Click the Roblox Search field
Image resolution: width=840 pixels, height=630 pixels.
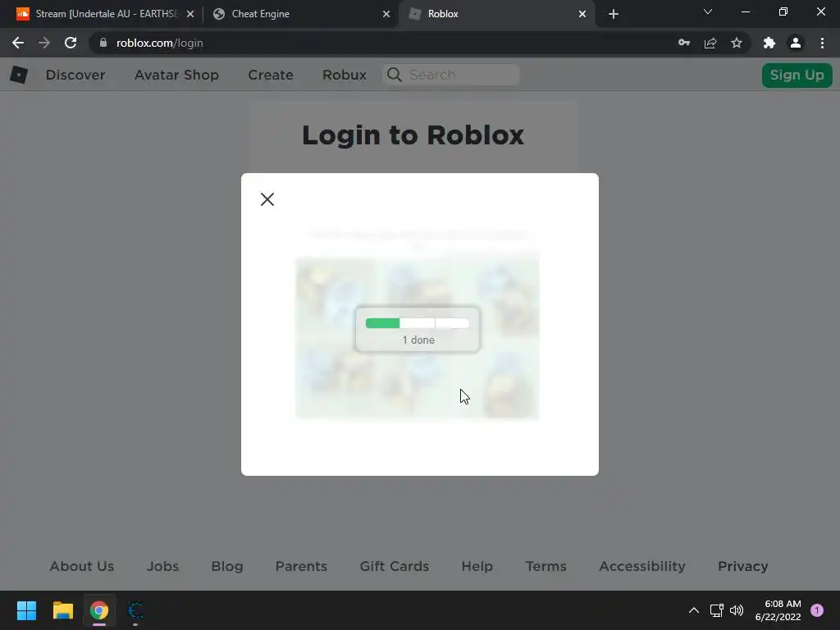point(451,75)
